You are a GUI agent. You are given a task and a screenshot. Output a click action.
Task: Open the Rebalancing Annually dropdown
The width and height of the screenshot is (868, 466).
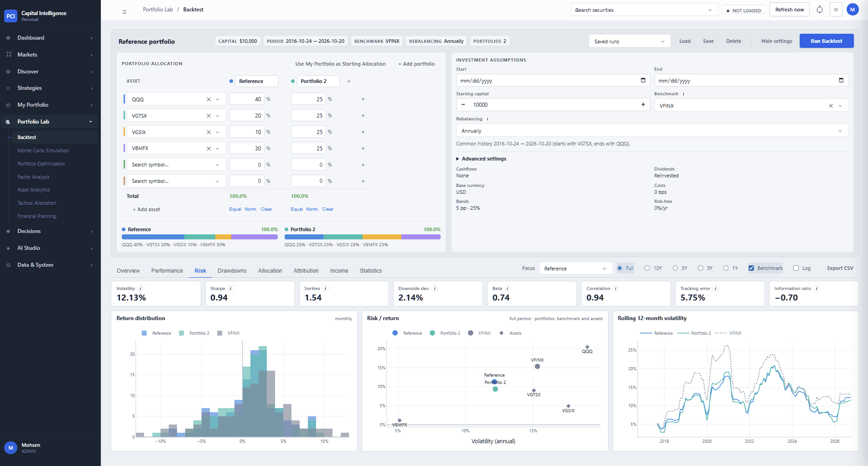(652, 131)
